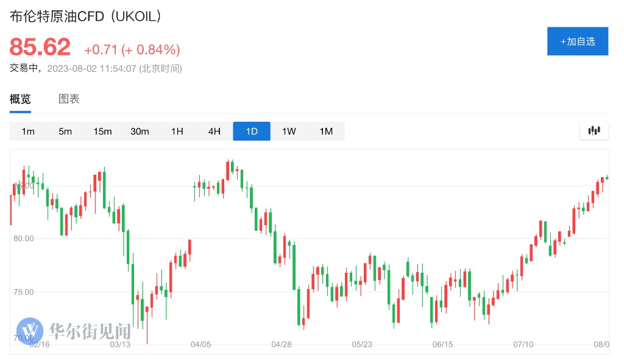Open the 图表 chart tab

69,99
